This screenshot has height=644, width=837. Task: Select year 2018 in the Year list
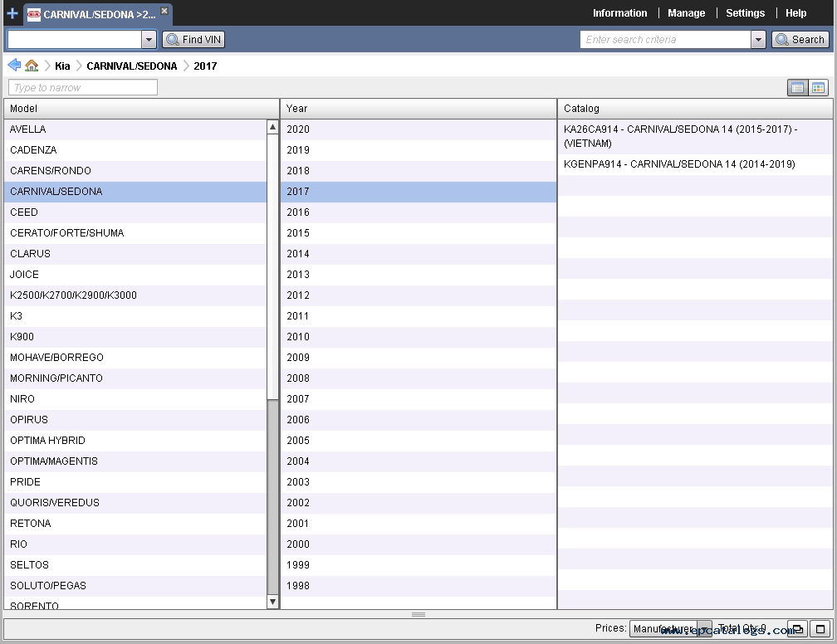pyautogui.click(x=418, y=171)
